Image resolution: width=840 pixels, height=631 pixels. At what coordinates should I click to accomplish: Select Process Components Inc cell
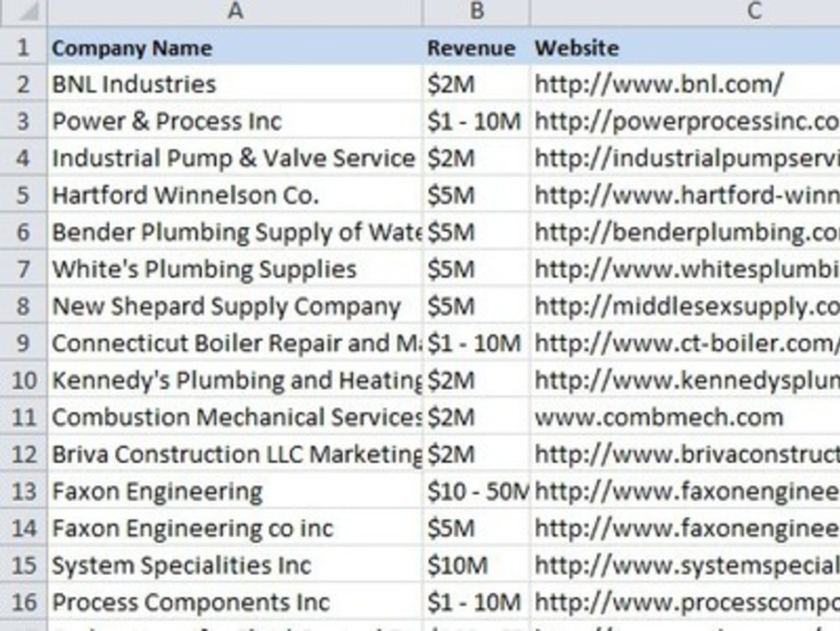(x=235, y=602)
